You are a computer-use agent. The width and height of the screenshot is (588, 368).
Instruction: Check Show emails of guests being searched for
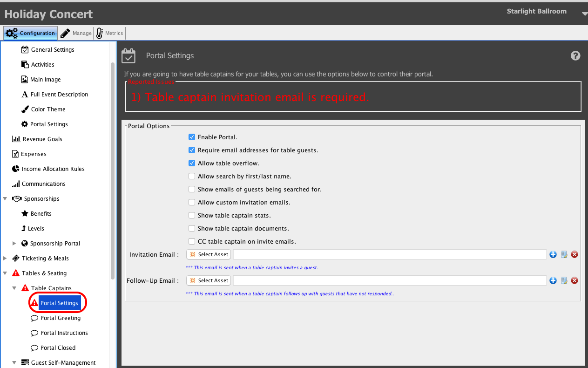(x=192, y=189)
